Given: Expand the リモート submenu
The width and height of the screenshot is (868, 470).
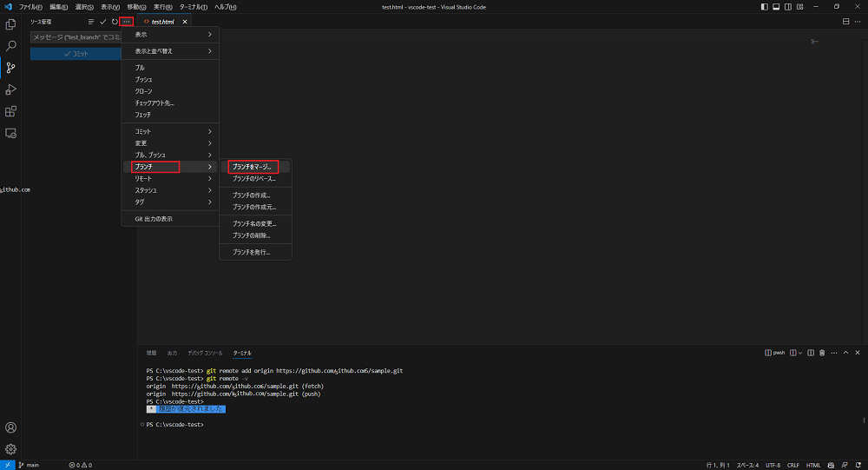Looking at the screenshot, I should pos(169,178).
